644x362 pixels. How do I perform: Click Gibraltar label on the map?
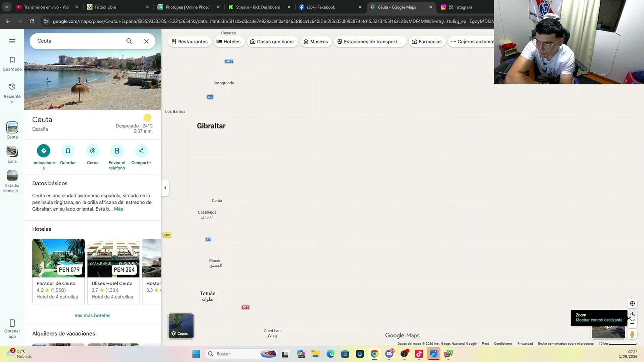coord(211,126)
